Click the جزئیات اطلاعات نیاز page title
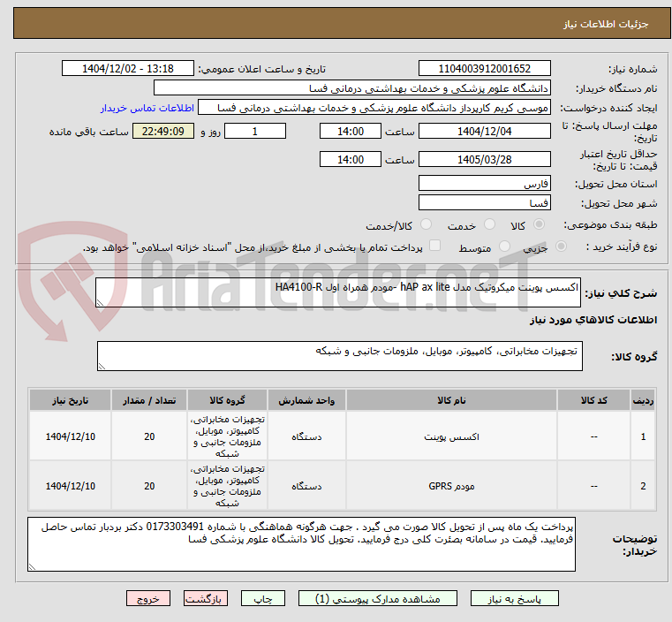The width and height of the screenshot is (672, 622). (x=605, y=24)
